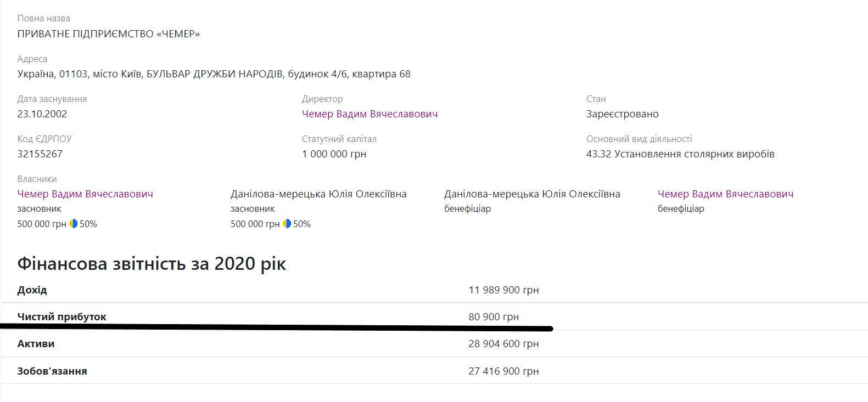Click the income value 11 989 900 грн
The height and width of the screenshot is (402, 868).
click(x=503, y=290)
